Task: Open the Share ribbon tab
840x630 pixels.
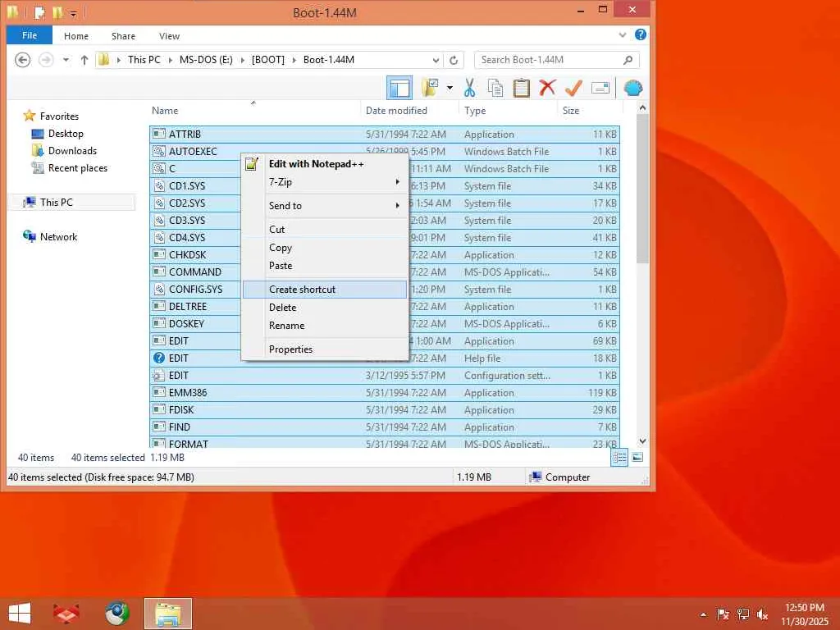Action: click(123, 36)
